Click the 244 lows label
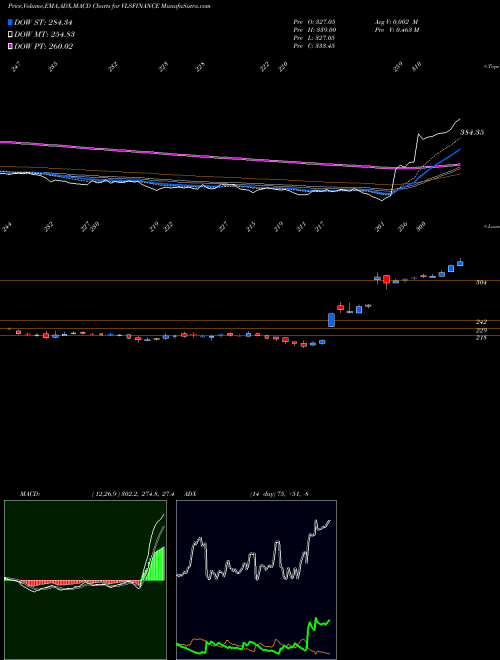 (x=7, y=227)
